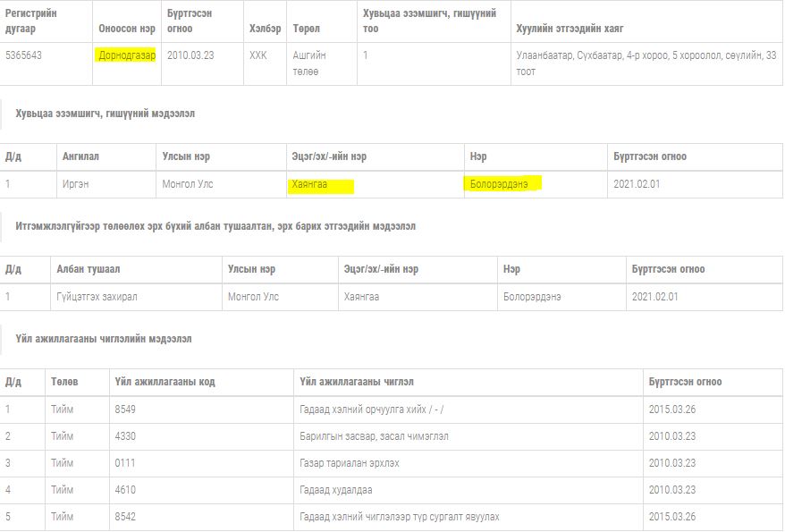Click the Ашгийн төлөө type cell
Viewport: 785px width, 532px height.
coord(309,63)
